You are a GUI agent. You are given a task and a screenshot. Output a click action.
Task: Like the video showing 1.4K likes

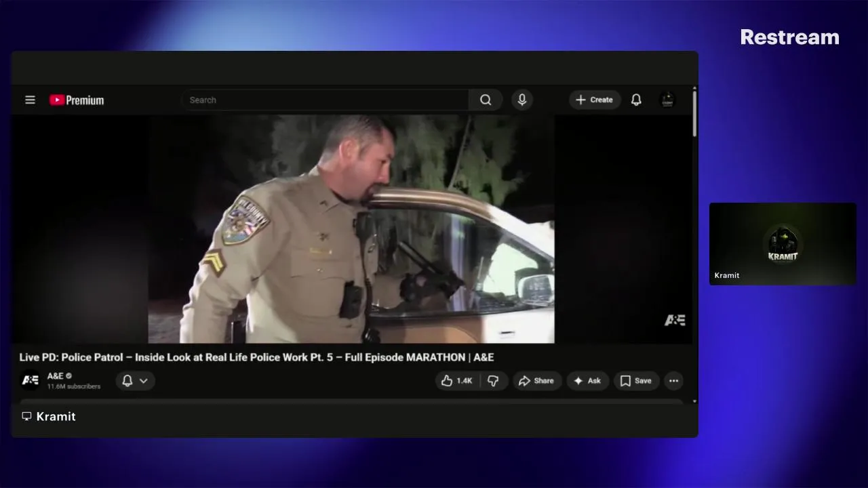[457, 381]
